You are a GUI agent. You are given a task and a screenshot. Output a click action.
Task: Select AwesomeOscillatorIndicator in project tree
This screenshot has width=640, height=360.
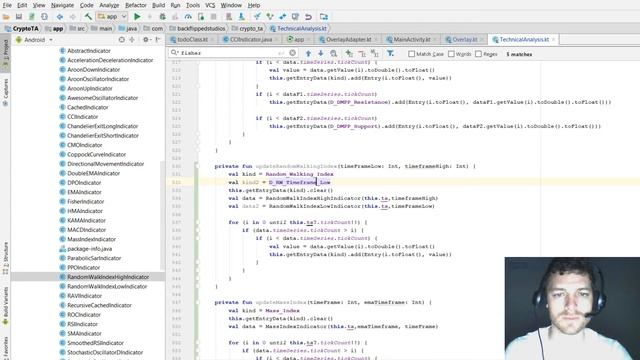tap(102, 98)
